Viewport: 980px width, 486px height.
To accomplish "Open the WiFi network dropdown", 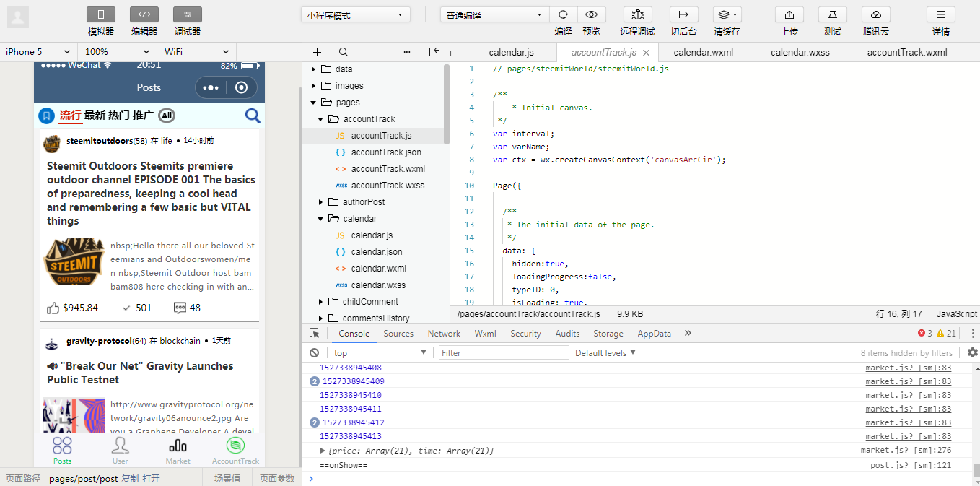I will [x=196, y=51].
